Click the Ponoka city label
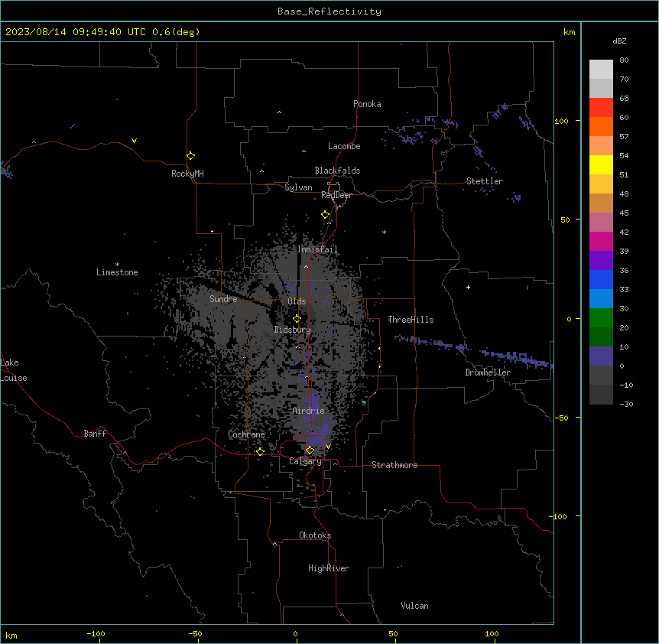659x644 pixels. click(367, 104)
